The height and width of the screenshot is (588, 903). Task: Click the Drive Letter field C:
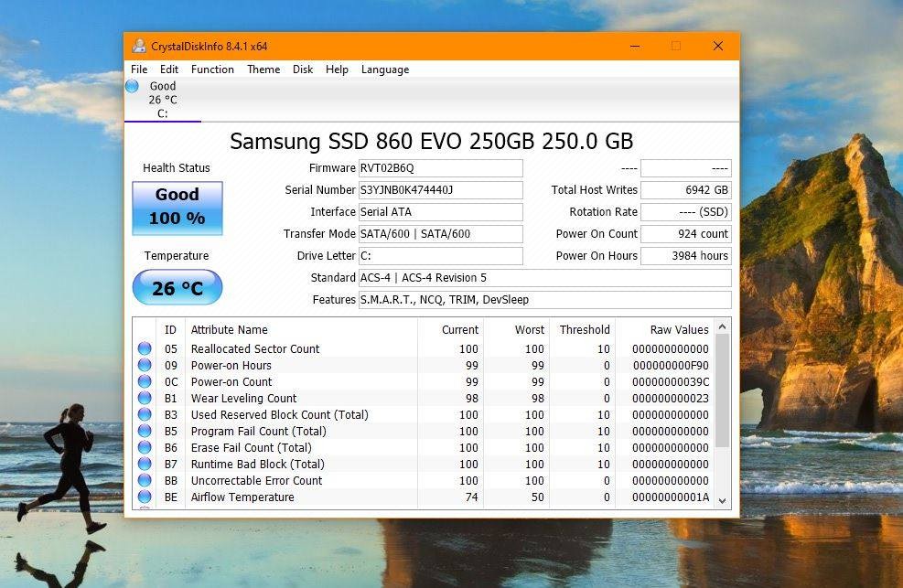[x=441, y=255]
